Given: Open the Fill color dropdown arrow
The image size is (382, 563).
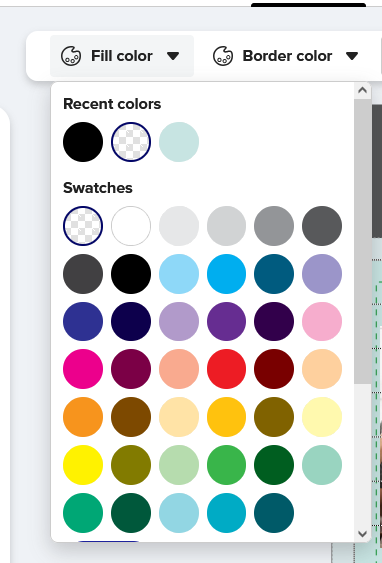Looking at the screenshot, I should click(173, 56).
